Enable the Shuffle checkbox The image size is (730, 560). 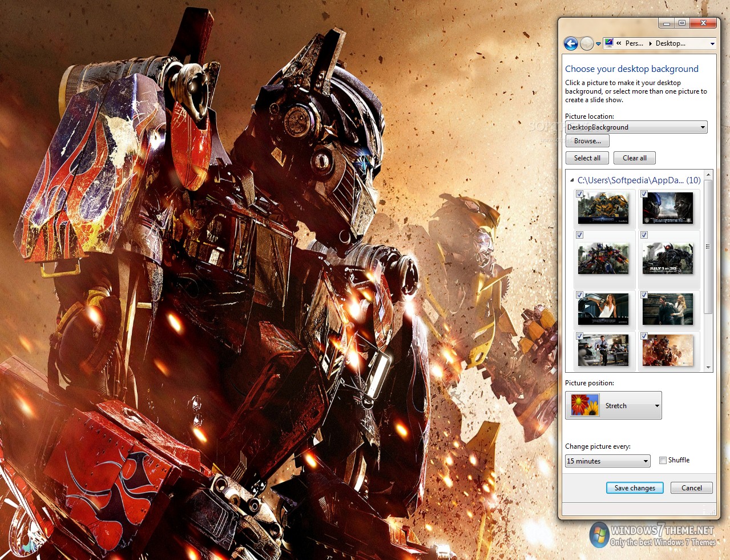point(663,460)
